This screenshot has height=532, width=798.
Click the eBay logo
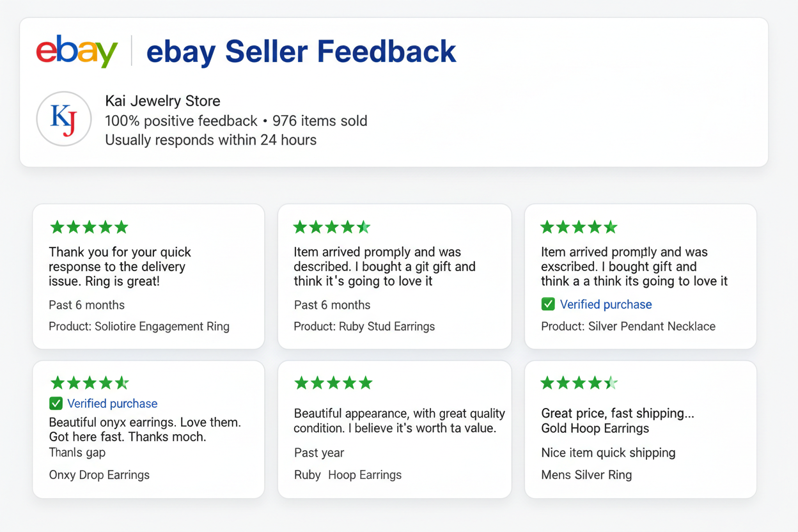[77, 51]
